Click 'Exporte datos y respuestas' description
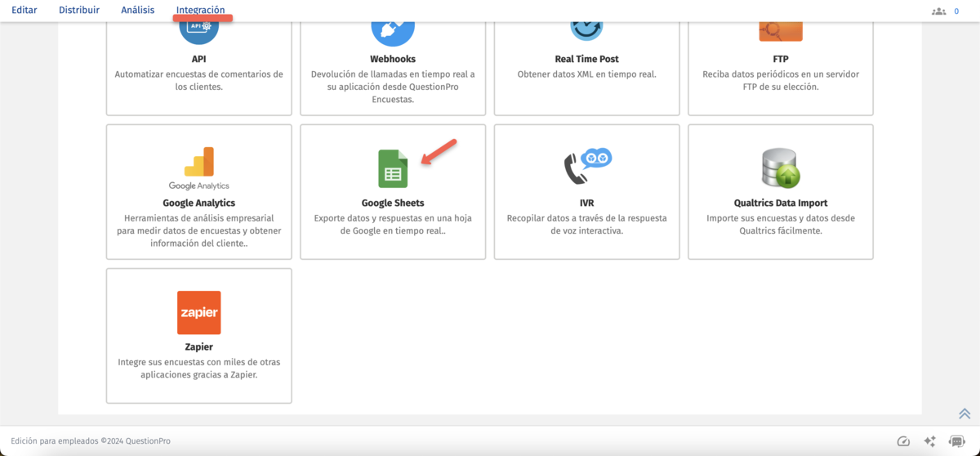The image size is (980, 456). pos(393,224)
